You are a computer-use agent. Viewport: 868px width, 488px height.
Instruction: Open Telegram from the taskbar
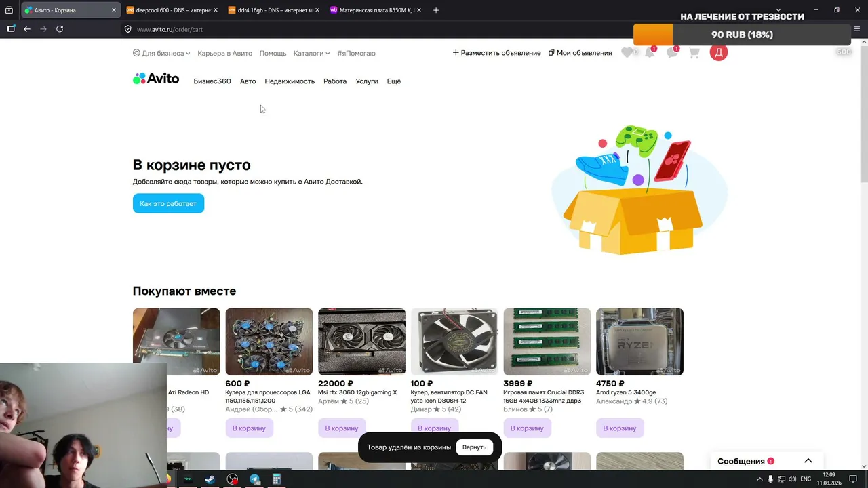[x=255, y=479]
